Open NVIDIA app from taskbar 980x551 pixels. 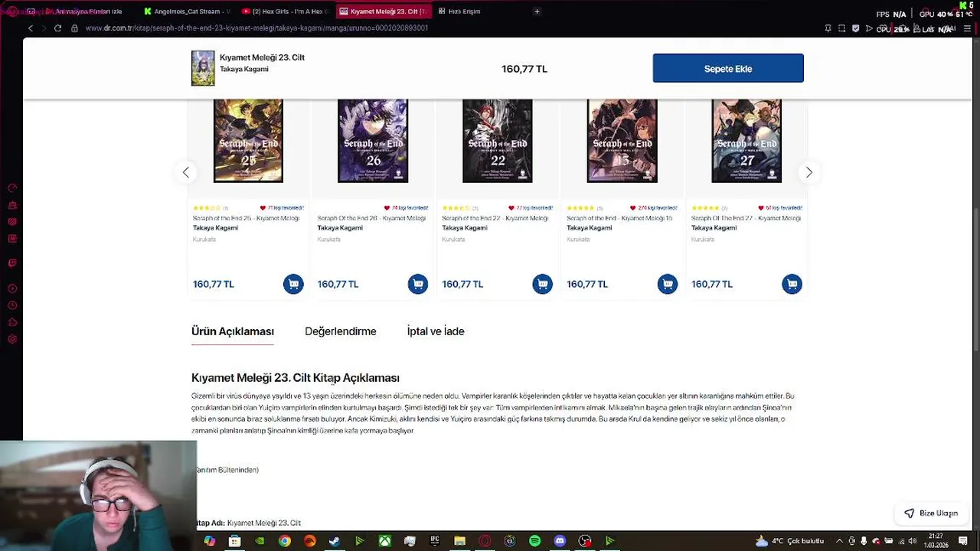[260, 541]
